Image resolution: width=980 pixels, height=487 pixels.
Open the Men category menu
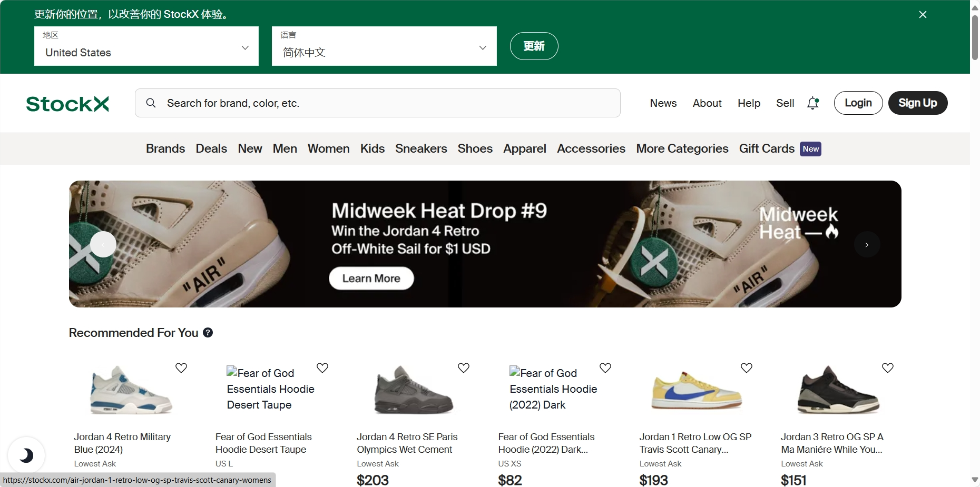coord(285,149)
